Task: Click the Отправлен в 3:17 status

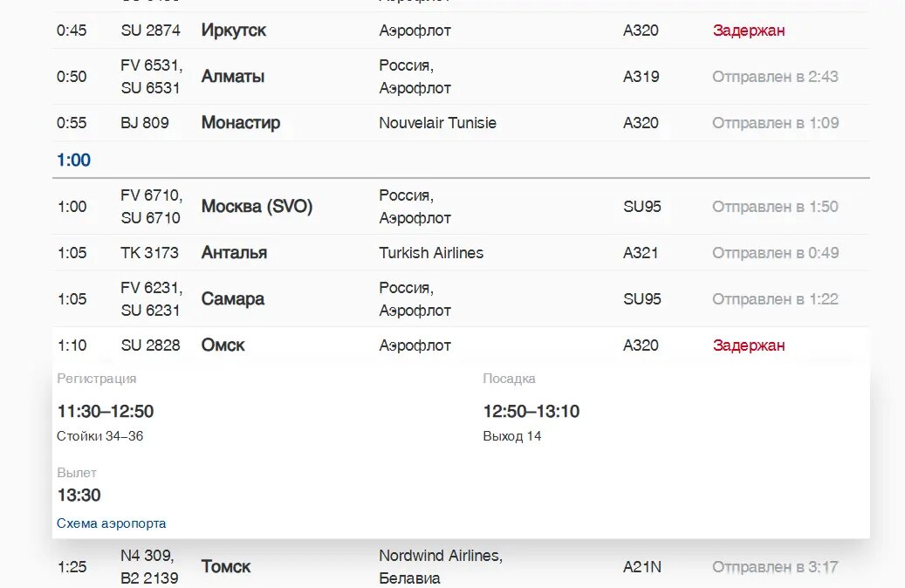Action: click(775, 567)
